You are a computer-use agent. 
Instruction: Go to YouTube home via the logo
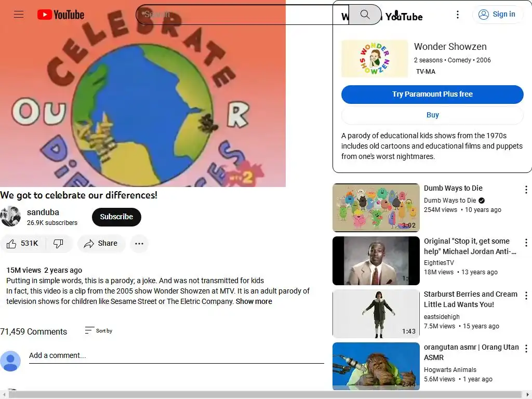tap(61, 15)
